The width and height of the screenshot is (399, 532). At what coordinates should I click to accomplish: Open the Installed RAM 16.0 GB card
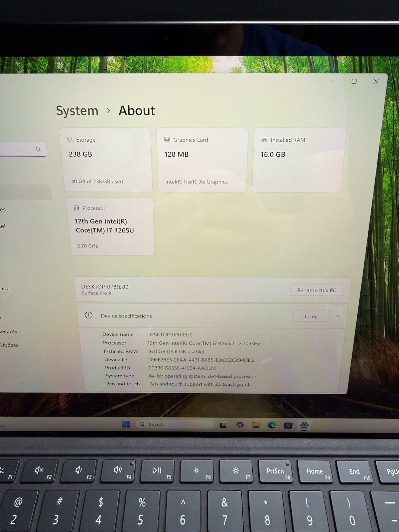[x=299, y=160]
